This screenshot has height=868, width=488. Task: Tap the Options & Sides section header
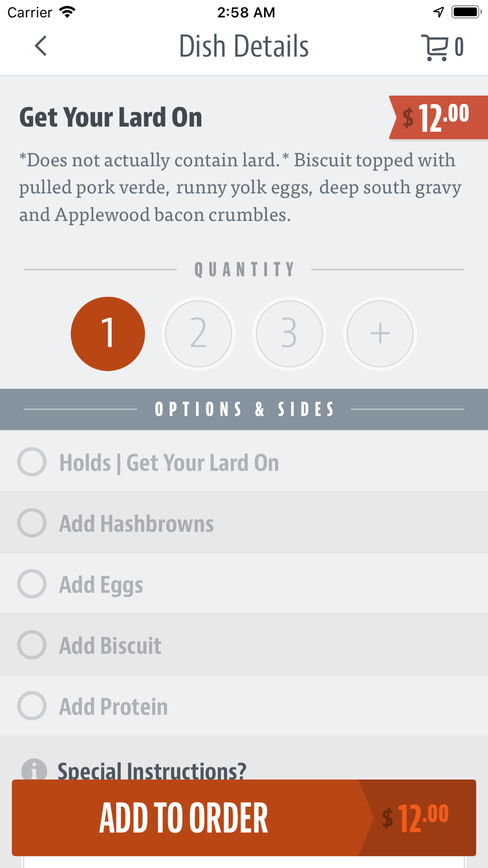pos(244,409)
